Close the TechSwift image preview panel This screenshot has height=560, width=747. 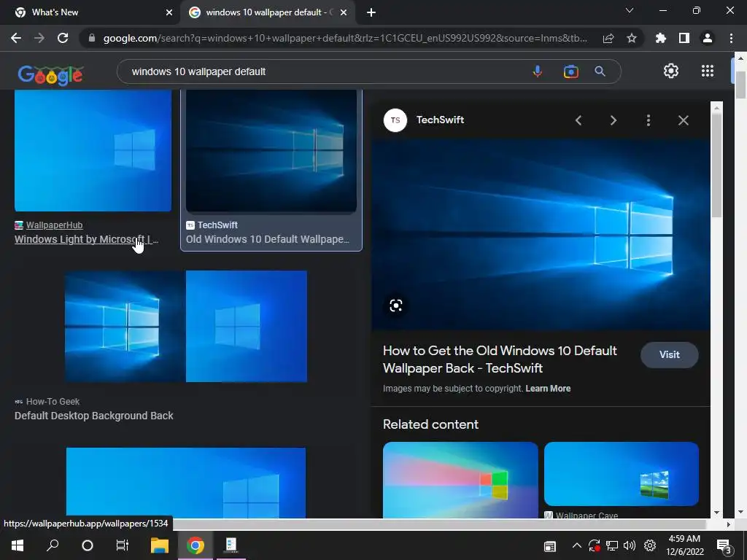[x=683, y=120]
